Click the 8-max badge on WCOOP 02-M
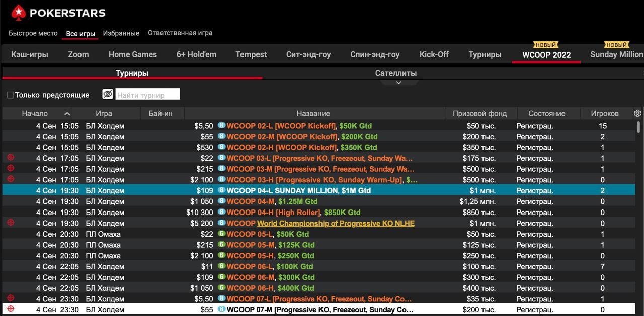This screenshot has width=644, height=316. pyautogui.click(x=221, y=136)
